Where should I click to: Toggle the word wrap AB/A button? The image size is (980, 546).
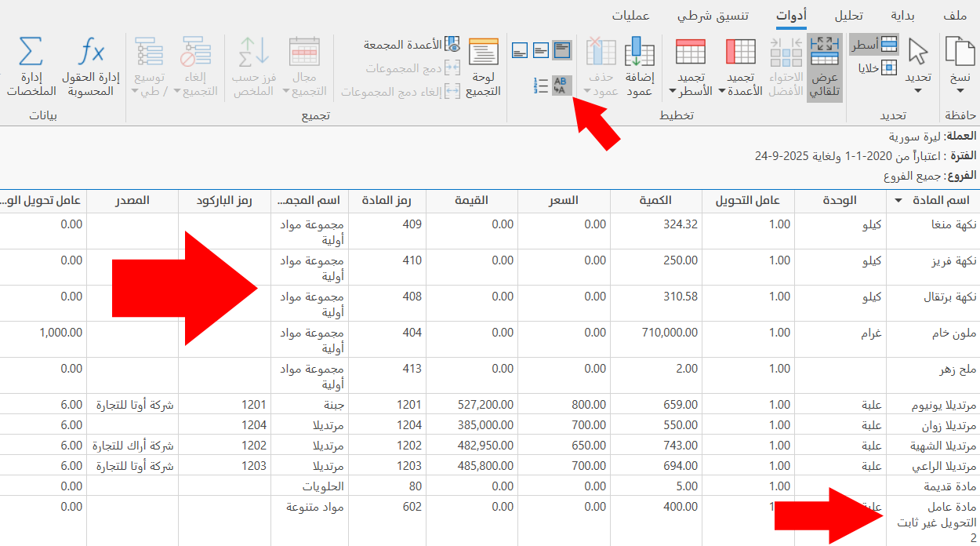click(562, 86)
